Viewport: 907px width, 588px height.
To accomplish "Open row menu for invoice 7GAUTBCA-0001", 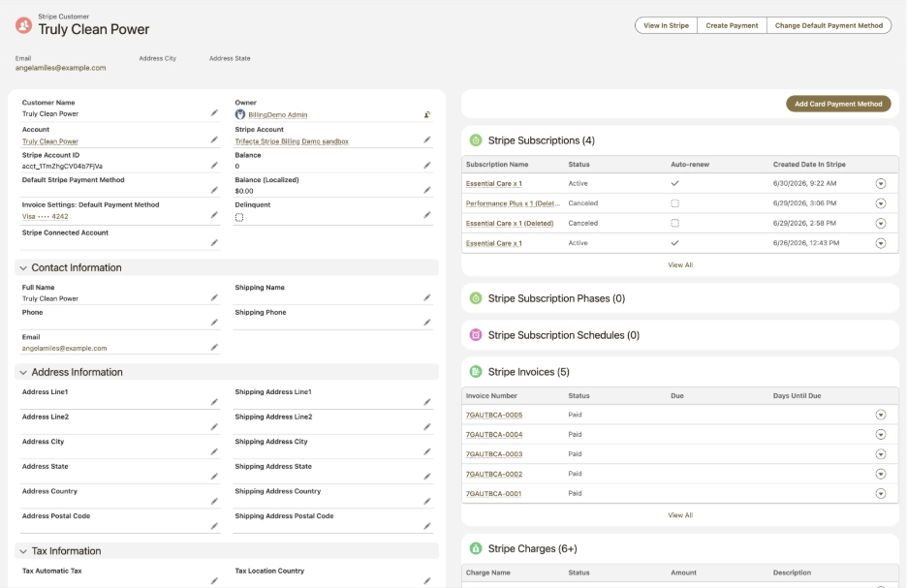I will [881, 494].
